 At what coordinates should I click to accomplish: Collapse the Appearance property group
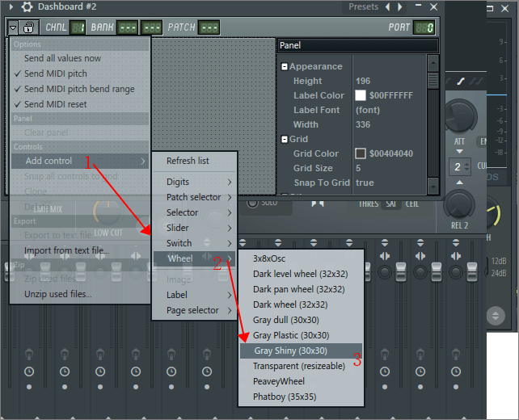[x=285, y=66]
